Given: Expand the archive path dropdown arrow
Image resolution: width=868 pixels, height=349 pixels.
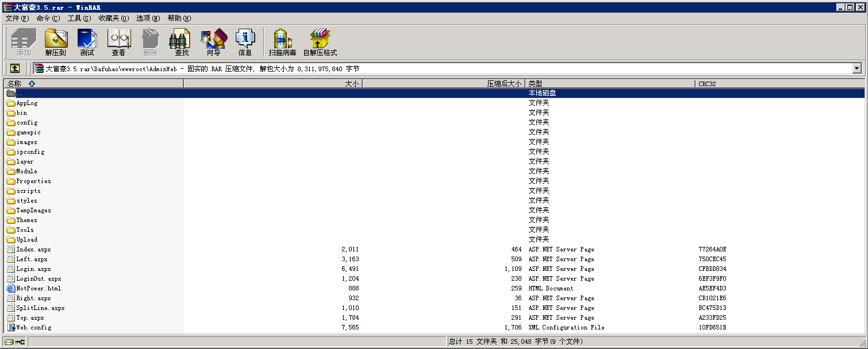Looking at the screenshot, I should click(857, 68).
